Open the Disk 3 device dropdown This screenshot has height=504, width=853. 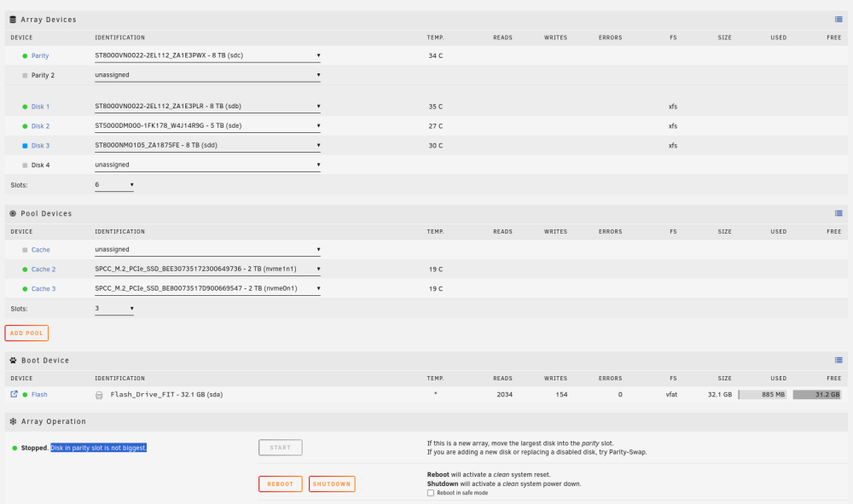click(207, 145)
